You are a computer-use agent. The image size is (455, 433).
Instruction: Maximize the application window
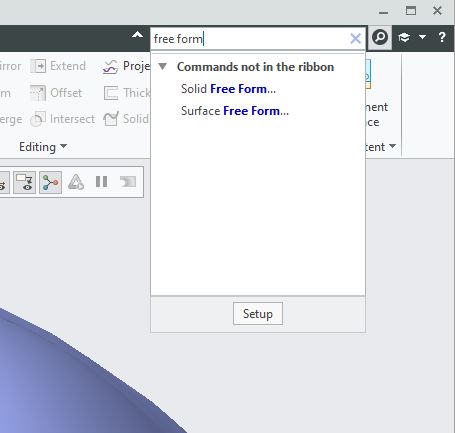point(411,11)
